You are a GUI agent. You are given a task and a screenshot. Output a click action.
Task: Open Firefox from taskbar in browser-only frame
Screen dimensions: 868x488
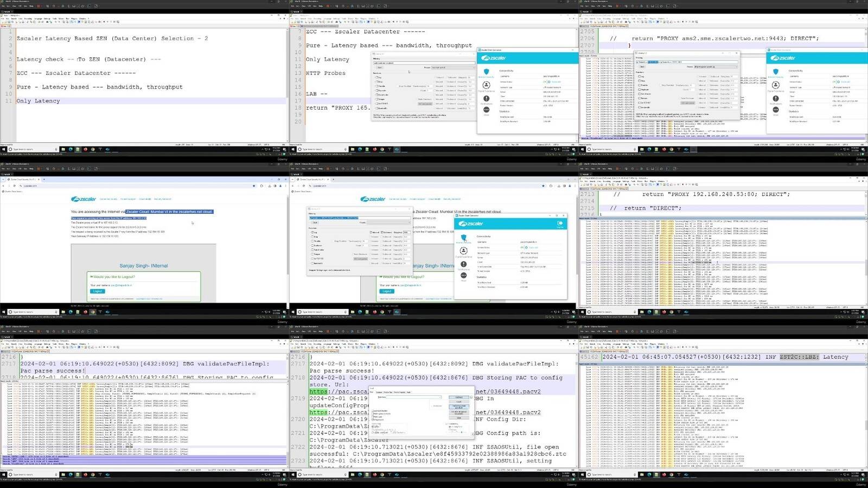pos(85,312)
